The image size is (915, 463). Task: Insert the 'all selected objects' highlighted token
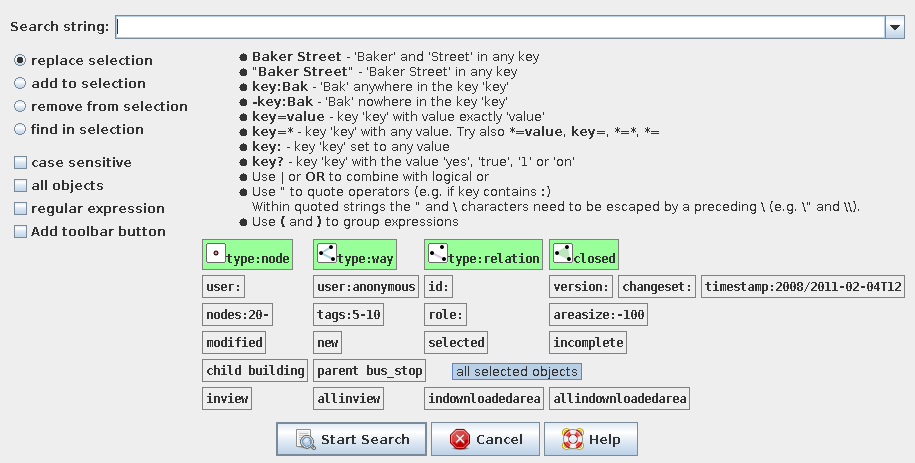click(517, 372)
